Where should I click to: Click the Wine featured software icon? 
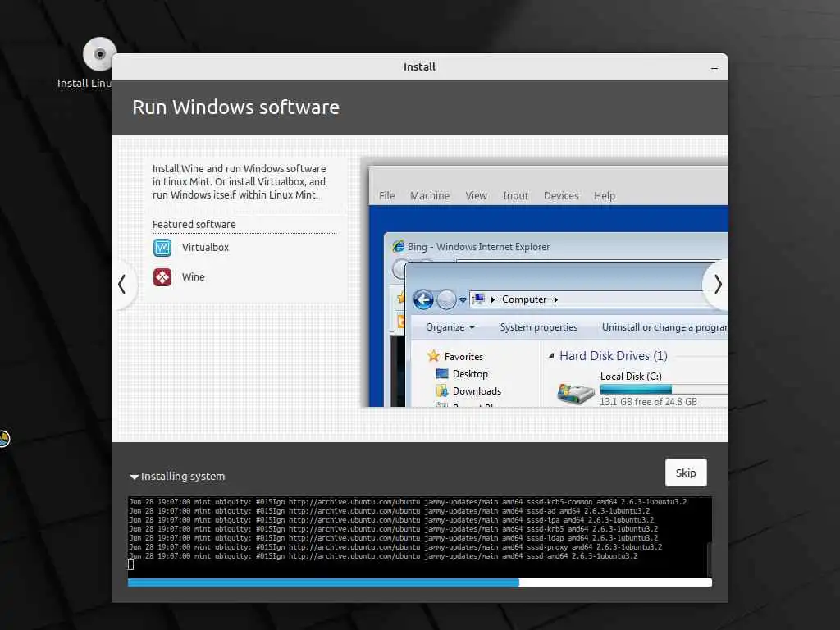[162, 277]
